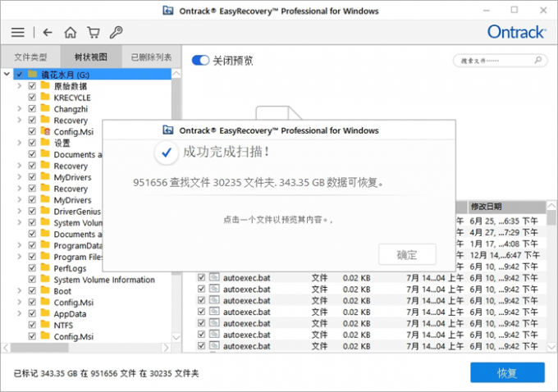Click the magnifier icon in search box
Image resolution: width=558 pixels, height=392 pixels.
(x=538, y=60)
